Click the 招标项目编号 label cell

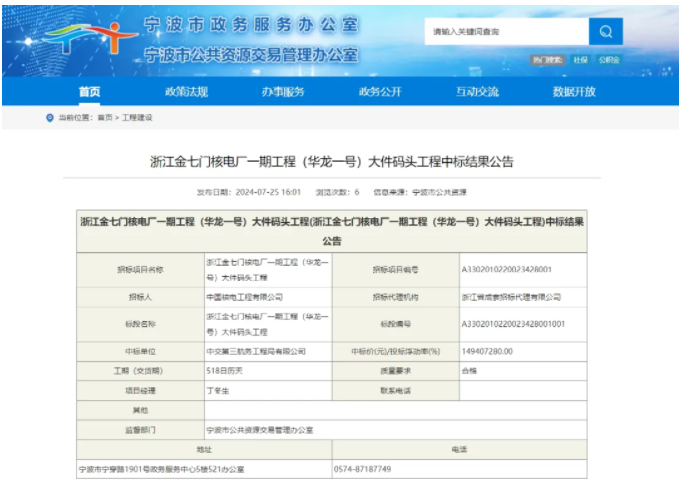[396, 270]
